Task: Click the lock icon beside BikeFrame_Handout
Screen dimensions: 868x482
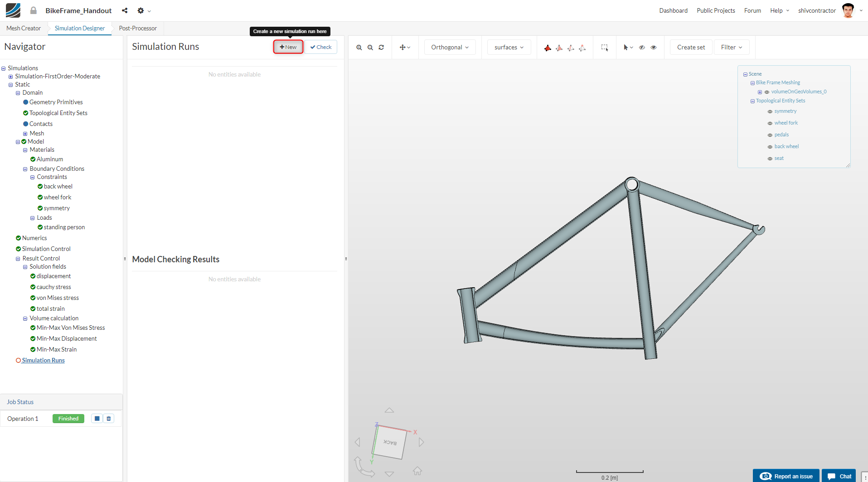Action: click(33, 10)
